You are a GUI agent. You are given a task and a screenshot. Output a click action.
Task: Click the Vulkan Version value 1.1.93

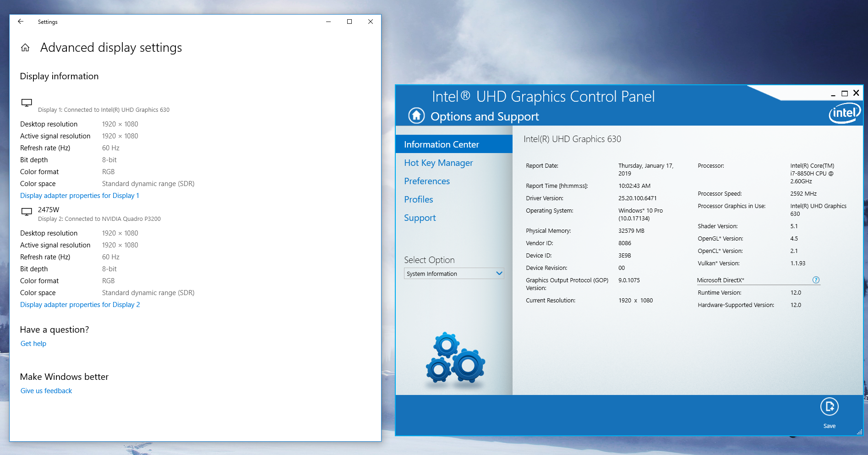798,263
